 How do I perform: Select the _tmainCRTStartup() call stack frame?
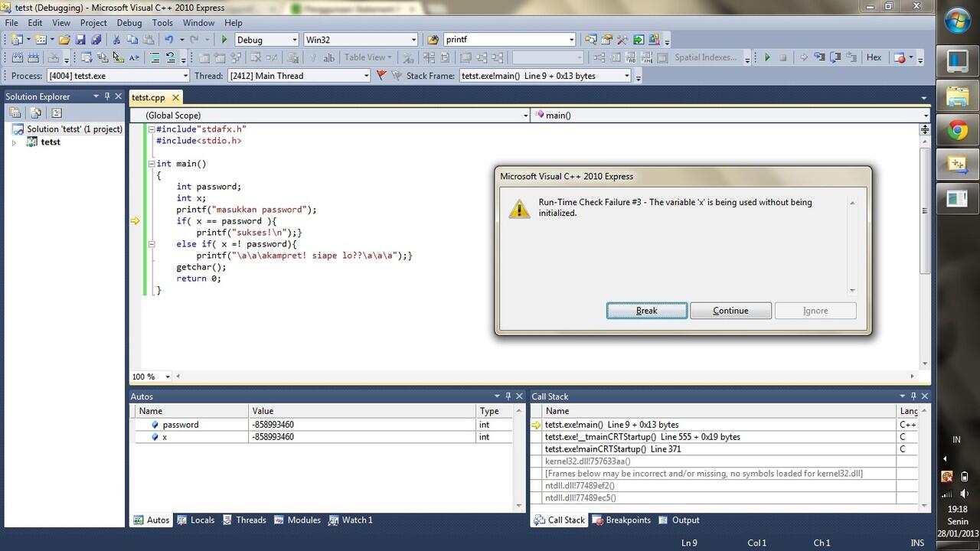click(x=724, y=437)
